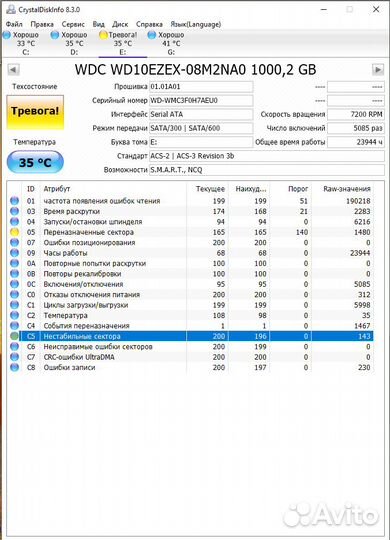The image size is (390, 540).
Task: Open the Правка menu
Action: [x=42, y=24]
